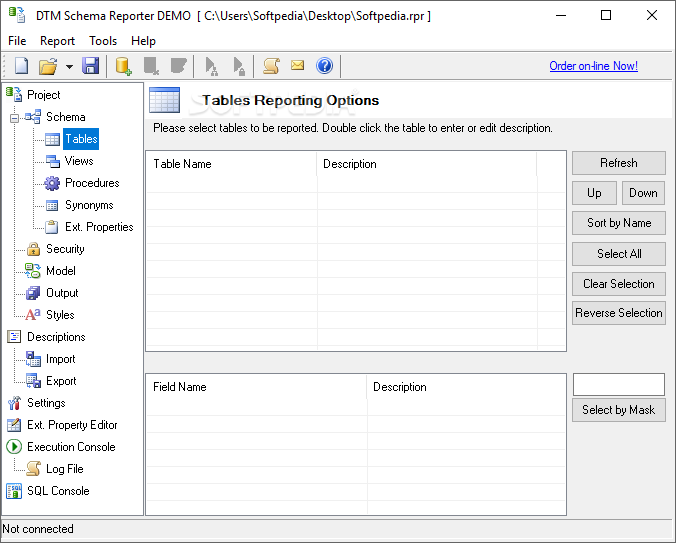The image size is (676, 543).
Task: Click the Export icon under Descriptions
Action: point(33,381)
